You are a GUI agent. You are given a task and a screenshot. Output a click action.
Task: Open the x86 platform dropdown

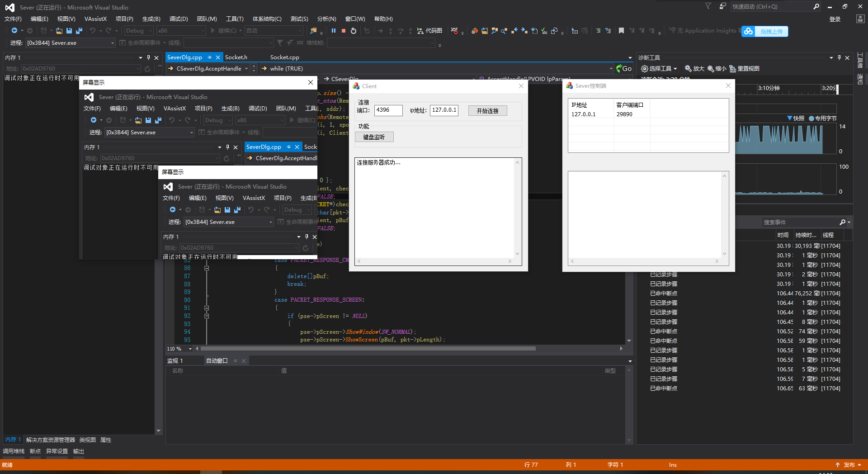tap(181, 31)
